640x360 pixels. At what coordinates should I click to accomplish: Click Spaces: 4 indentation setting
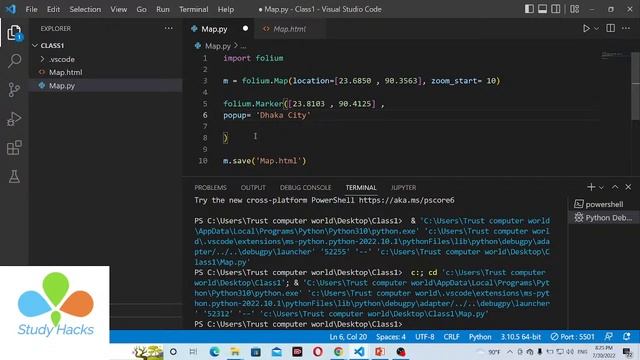tap(391, 337)
